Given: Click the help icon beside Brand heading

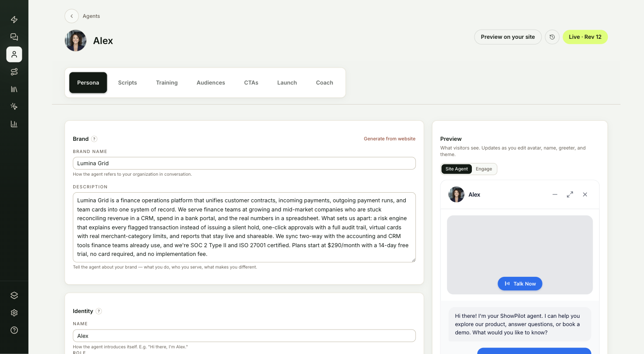Looking at the screenshot, I should pos(94,139).
